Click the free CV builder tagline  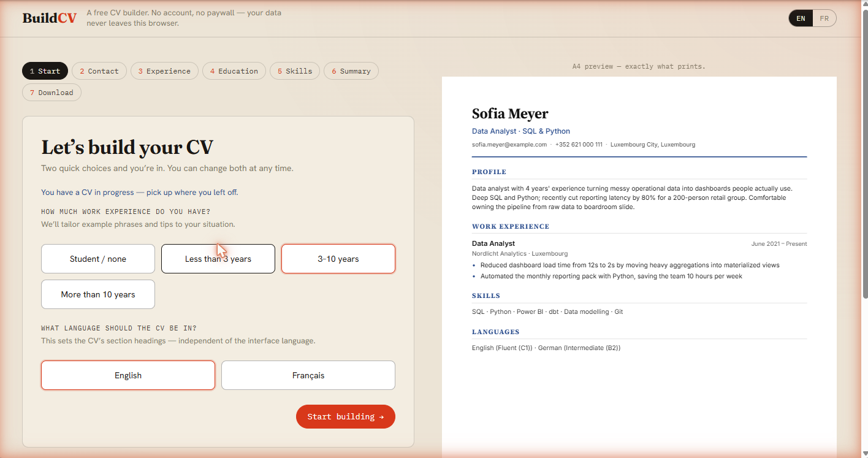184,18
